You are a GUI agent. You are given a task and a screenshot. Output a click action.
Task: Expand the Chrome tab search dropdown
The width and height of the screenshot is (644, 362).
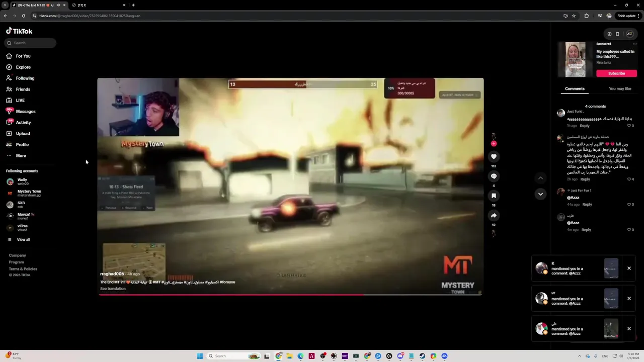click(5, 5)
